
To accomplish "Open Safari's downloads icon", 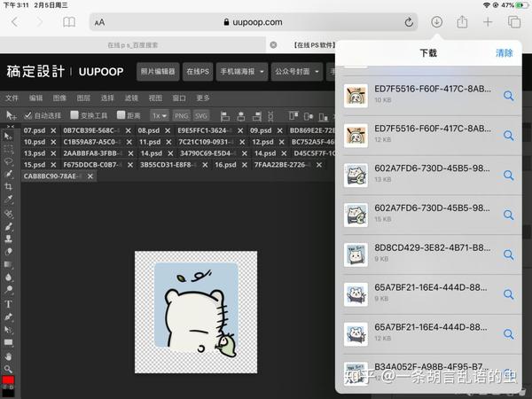I will tap(436, 22).
